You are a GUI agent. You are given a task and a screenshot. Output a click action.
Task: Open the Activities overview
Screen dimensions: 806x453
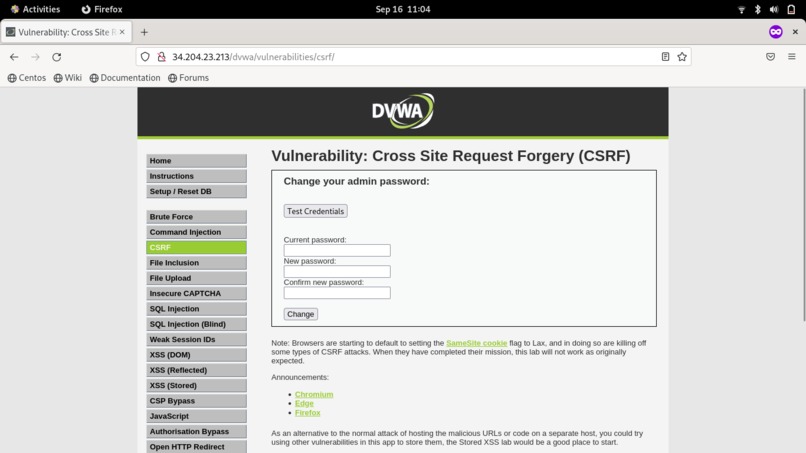pos(35,9)
